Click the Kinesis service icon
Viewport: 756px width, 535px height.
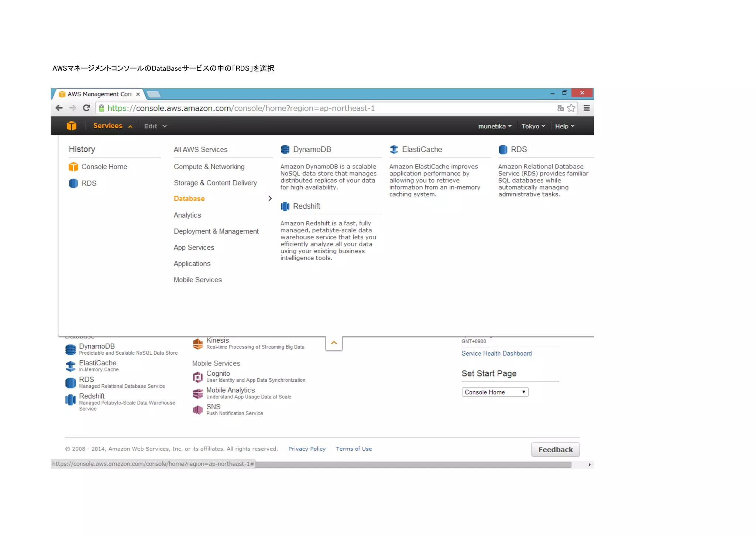coord(198,344)
